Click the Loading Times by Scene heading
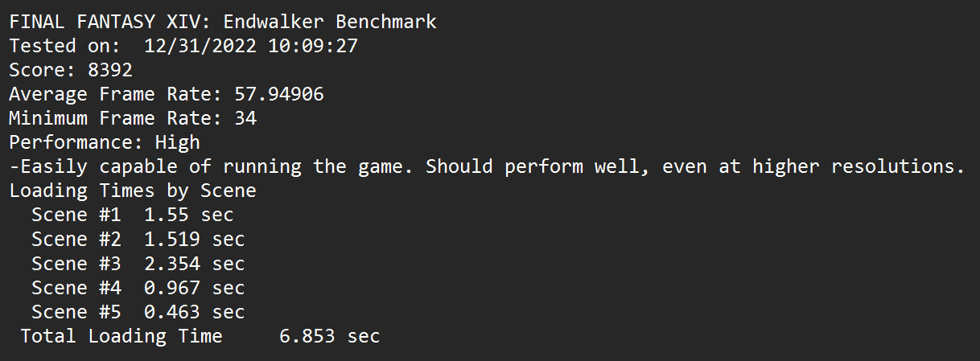 click(133, 191)
